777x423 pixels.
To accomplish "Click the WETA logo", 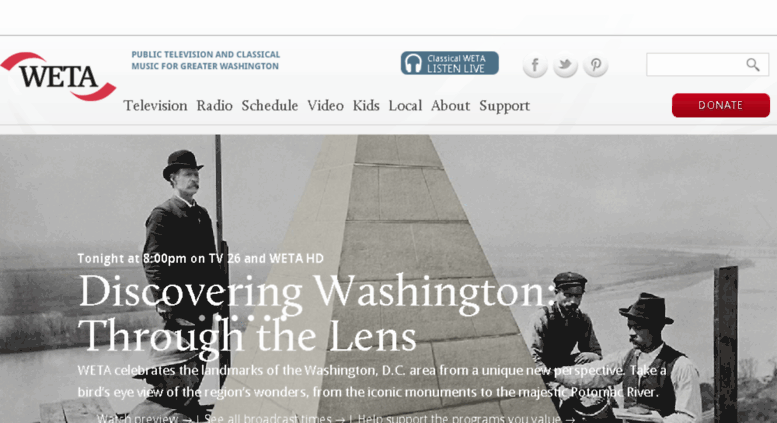I will (58, 76).
